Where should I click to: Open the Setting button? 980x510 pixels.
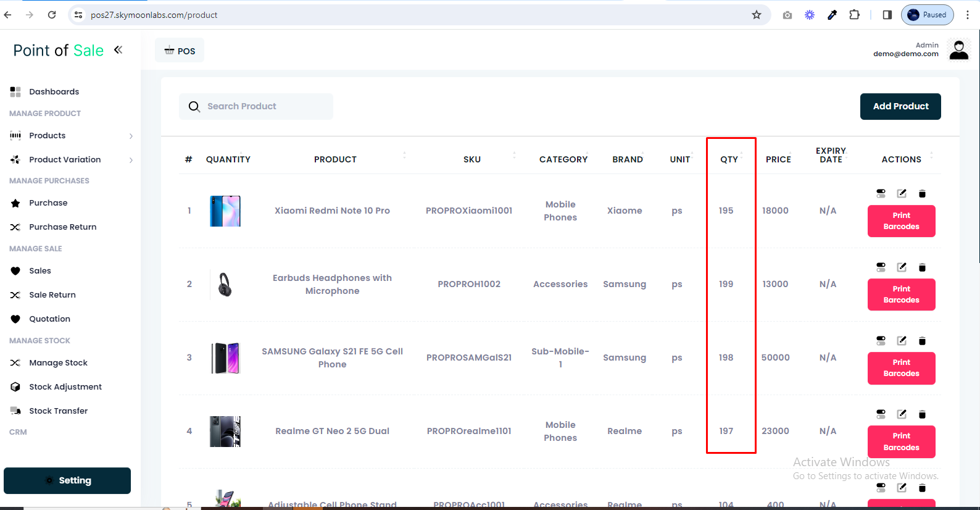67,480
